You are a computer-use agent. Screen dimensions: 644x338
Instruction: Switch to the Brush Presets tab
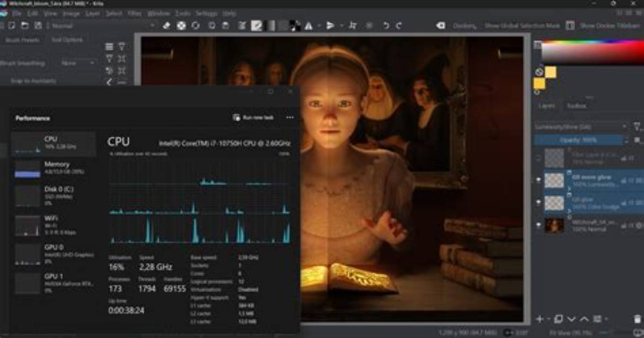pyautogui.click(x=23, y=40)
